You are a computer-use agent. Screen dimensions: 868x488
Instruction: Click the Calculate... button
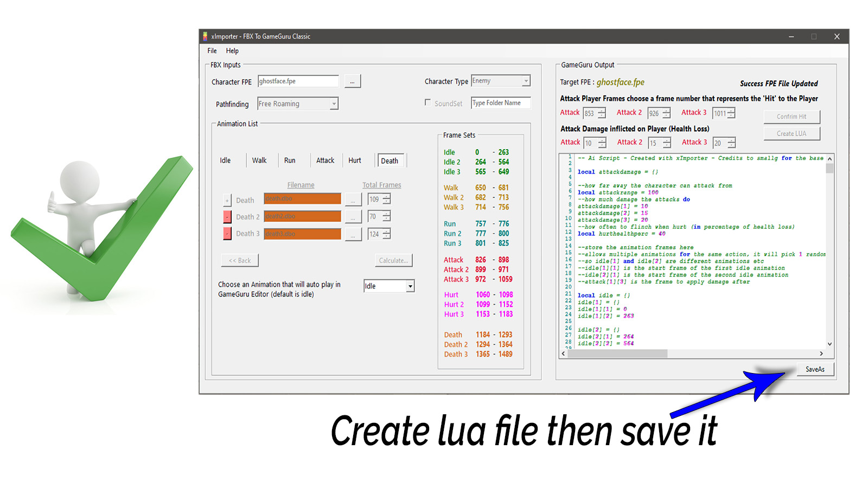click(x=394, y=261)
